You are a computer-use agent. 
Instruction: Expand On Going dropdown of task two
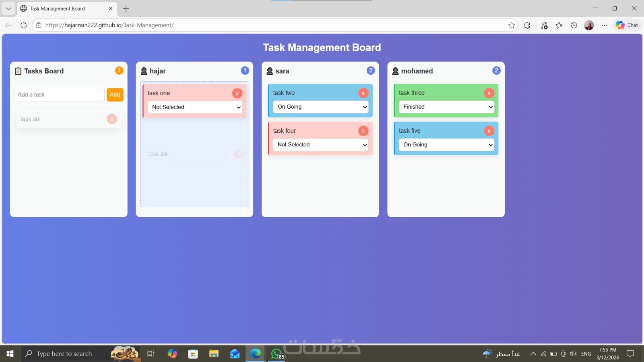(321, 107)
